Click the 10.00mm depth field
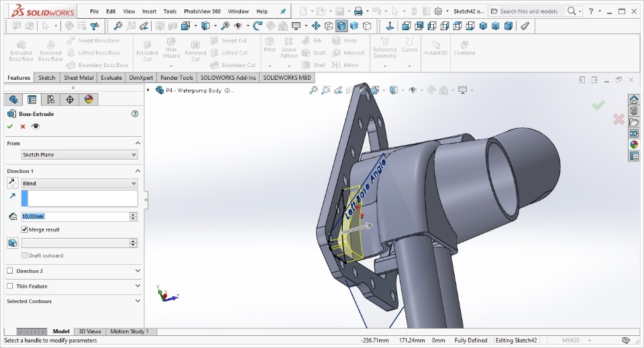This screenshot has width=644, height=348. click(x=75, y=217)
